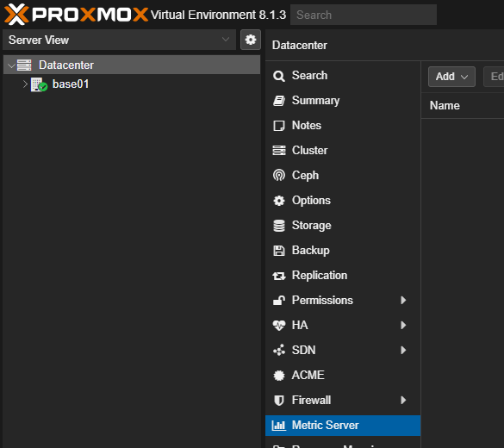Open the Search menu item

pyautogui.click(x=343, y=76)
